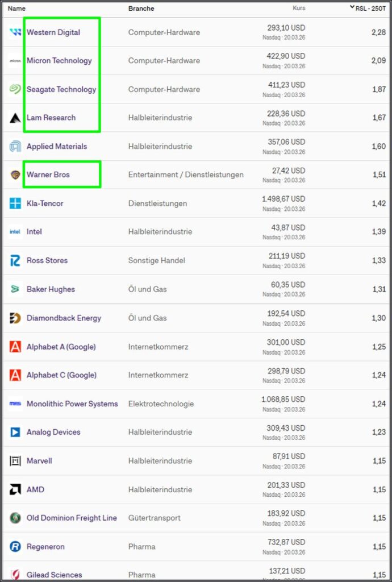The width and height of the screenshot is (392, 582).
Task: Click the Seagate Technology logo icon
Action: (15, 89)
